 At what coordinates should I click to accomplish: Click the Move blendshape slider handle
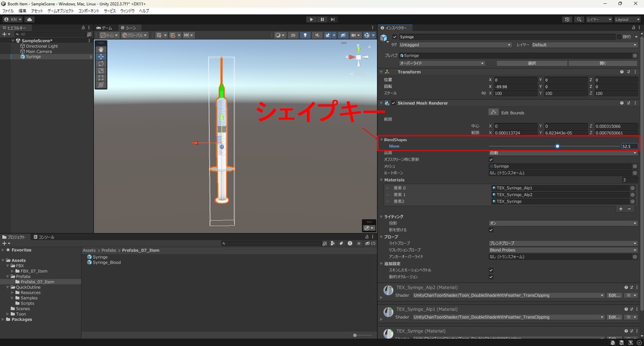(557, 147)
